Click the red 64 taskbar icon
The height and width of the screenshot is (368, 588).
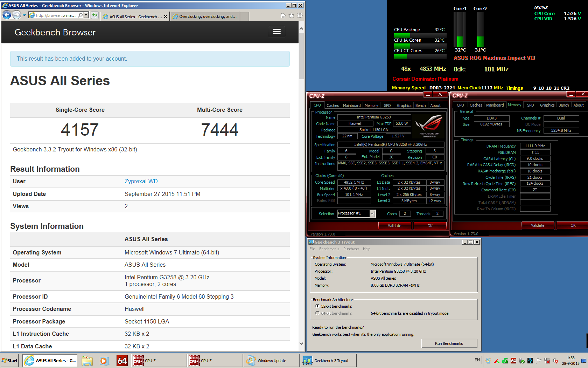(122, 361)
